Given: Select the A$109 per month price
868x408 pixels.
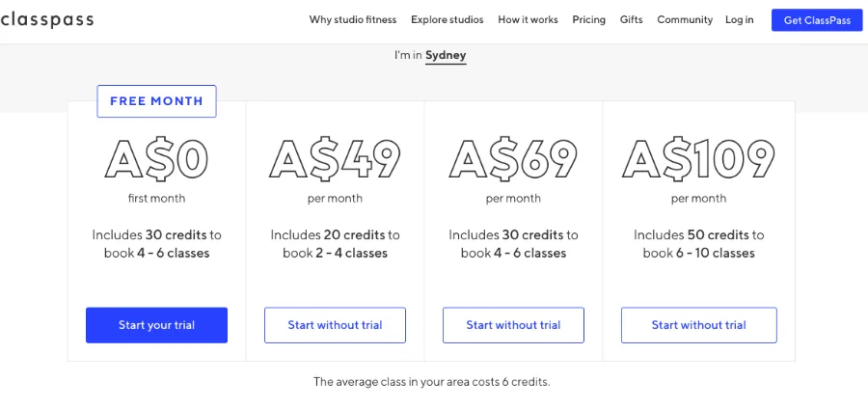Looking at the screenshot, I should (x=698, y=160).
